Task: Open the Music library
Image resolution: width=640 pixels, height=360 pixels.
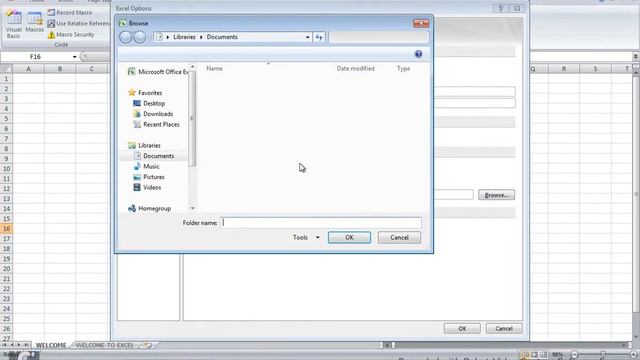Action: [147, 167]
